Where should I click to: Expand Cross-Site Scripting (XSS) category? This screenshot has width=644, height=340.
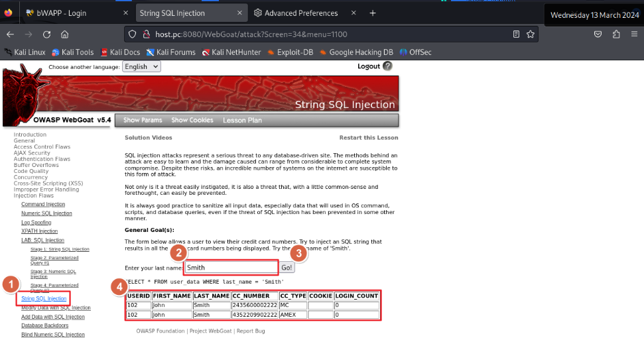(48, 184)
